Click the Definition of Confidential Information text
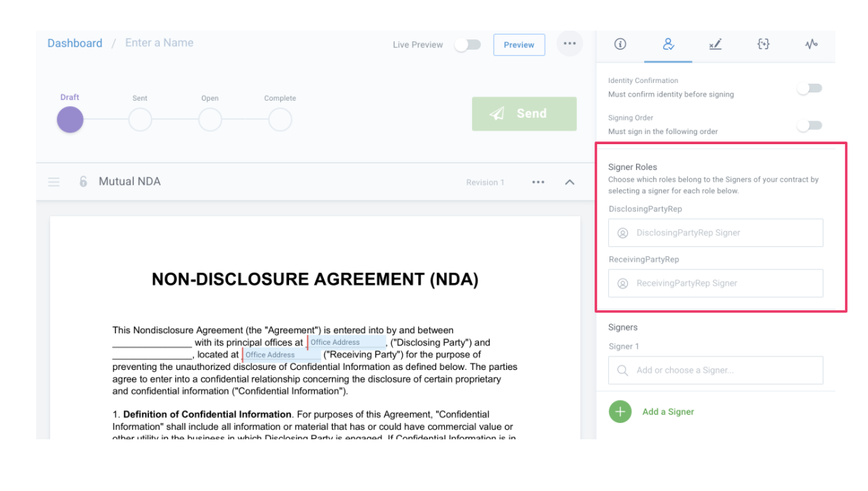Image resolution: width=868 pixels, height=491 pixels. (x=207, y=414)
